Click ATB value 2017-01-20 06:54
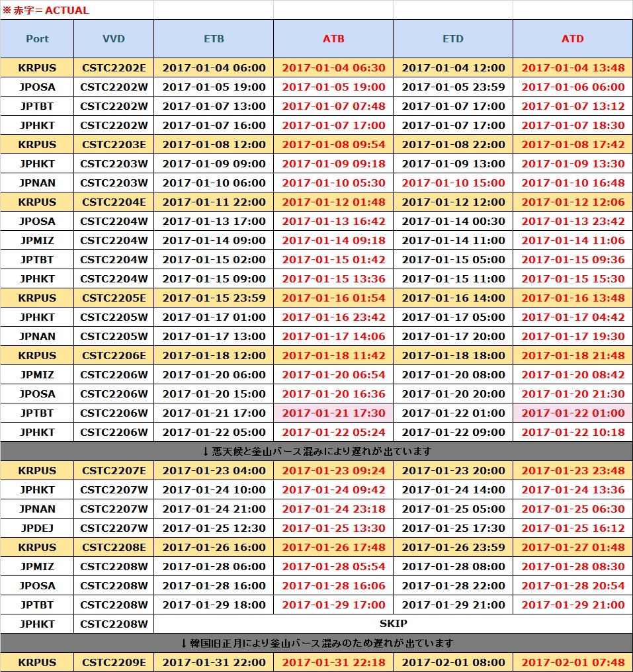Screen dimensions: 633x672 coord(333,374)
